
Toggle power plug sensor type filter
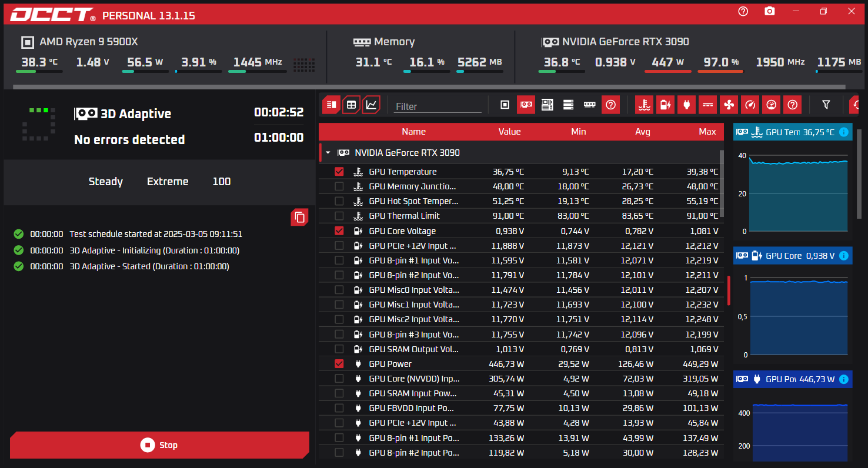[x=686, y=105]
